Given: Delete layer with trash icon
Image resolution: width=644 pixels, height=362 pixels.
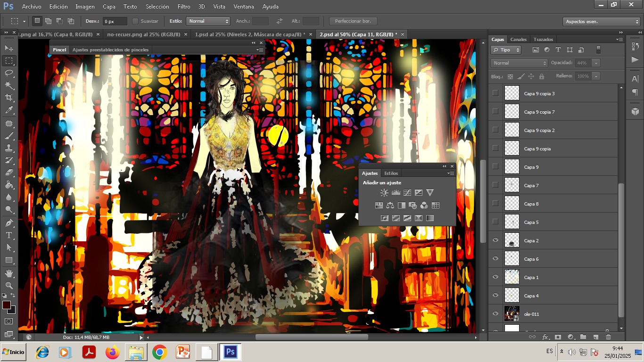Looking at the screenshot, I should (608, 337).
